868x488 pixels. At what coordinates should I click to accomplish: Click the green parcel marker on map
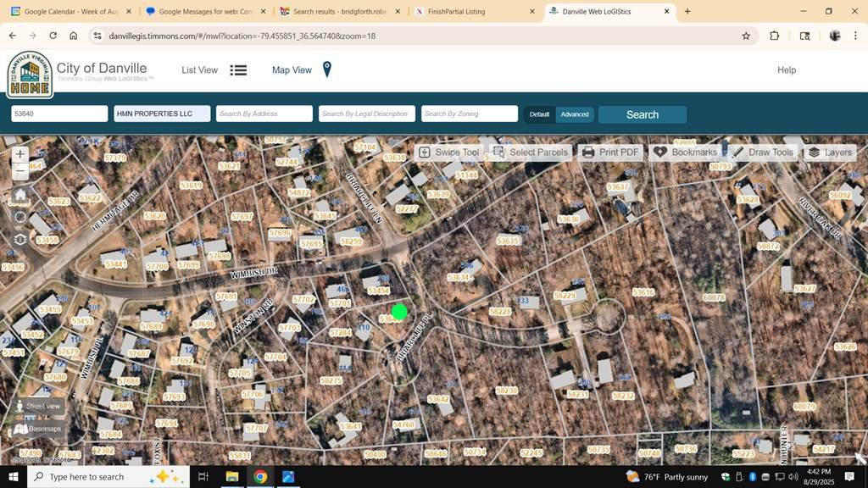coord(400,312)
